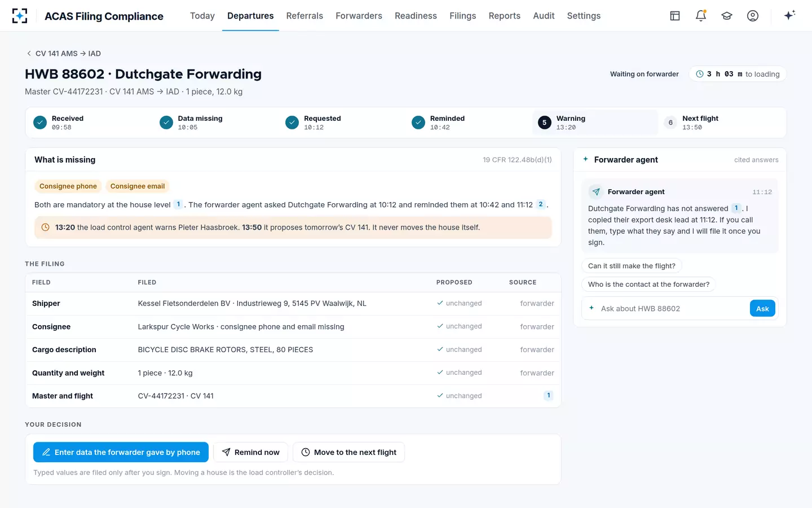Select 'Who is the contact at the forwarder?' suggestion

(x=648, y=284)
